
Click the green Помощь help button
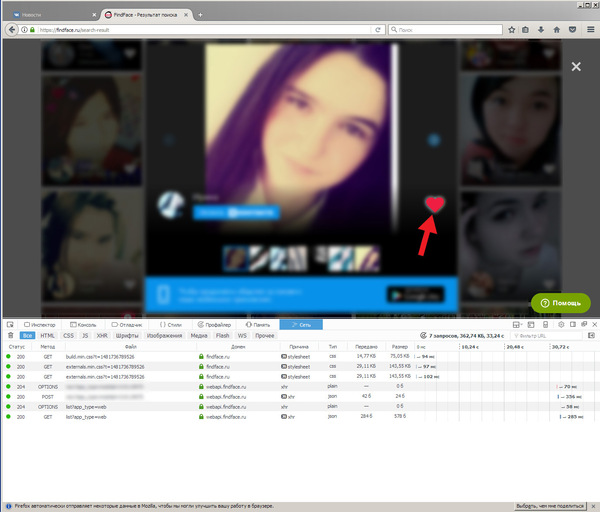coord(560,303)
